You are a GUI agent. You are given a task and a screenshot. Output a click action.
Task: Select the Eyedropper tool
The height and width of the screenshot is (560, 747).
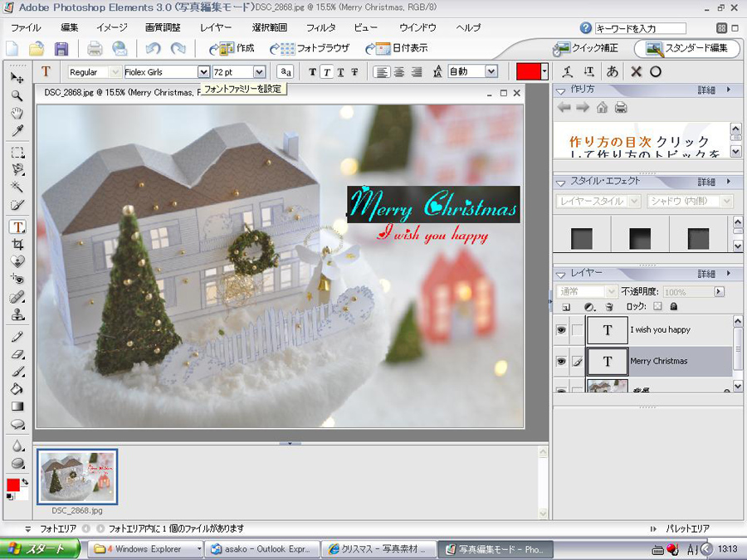(x=17, y=130)
